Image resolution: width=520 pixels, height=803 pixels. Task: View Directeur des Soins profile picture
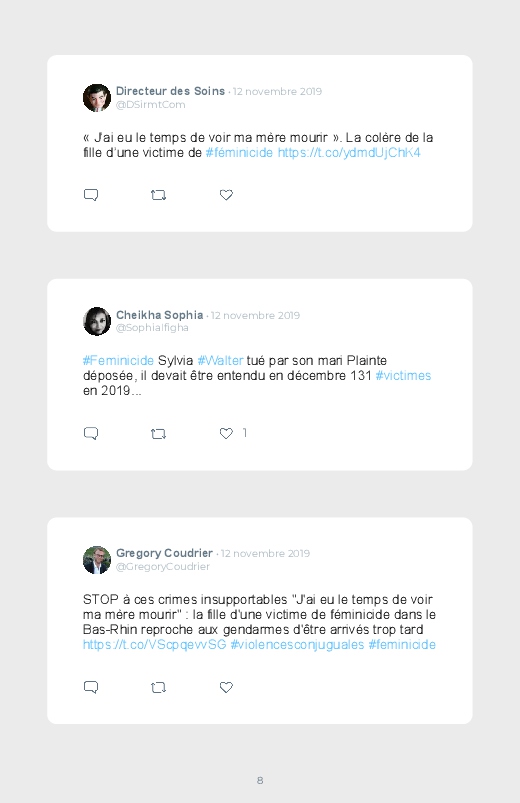tap(97, 98)
